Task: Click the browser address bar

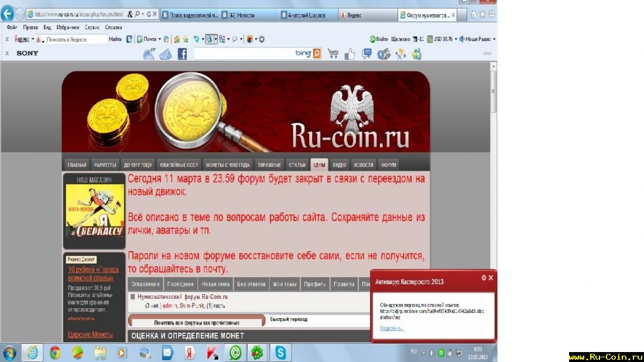Action: pos(78,15)
